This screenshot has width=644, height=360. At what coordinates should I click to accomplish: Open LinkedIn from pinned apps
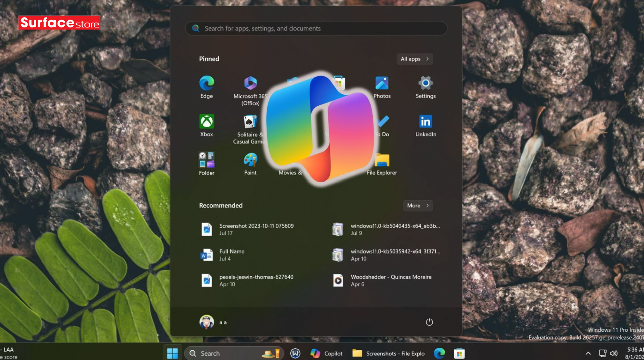click(425, 123)
